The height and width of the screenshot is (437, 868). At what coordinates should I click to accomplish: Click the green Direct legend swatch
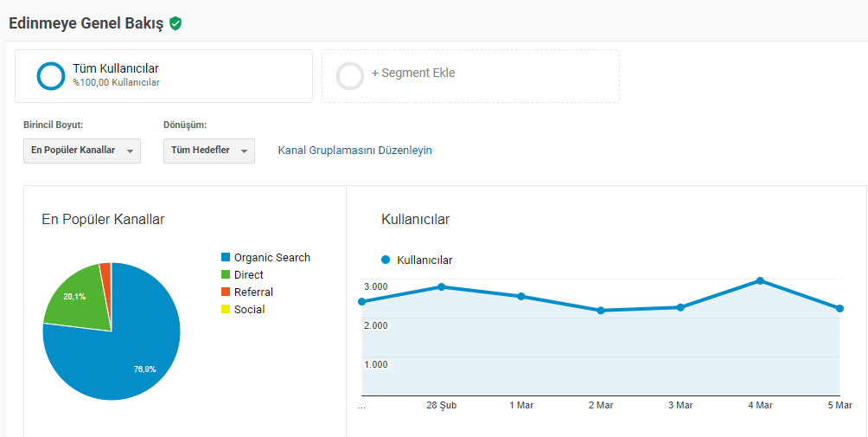coord(226,274)
